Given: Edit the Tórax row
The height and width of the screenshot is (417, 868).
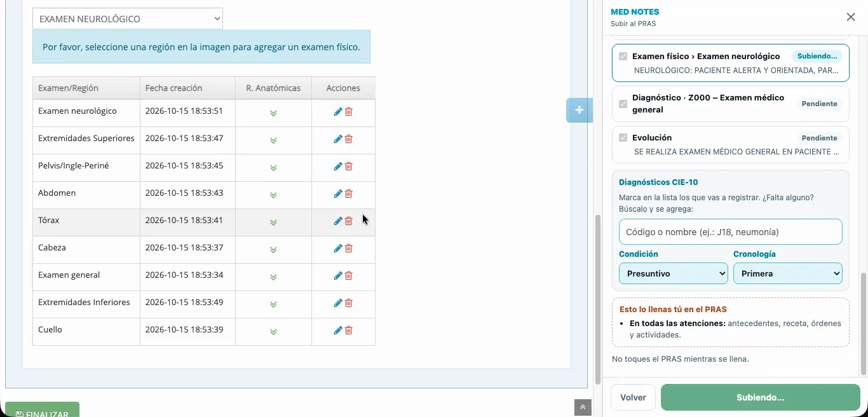Looking at the screenshot, I should pyautogui.click(x=338, y=221).
